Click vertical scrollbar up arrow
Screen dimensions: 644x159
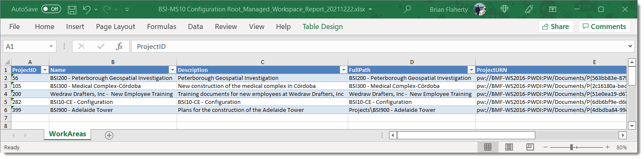(631, 62)
